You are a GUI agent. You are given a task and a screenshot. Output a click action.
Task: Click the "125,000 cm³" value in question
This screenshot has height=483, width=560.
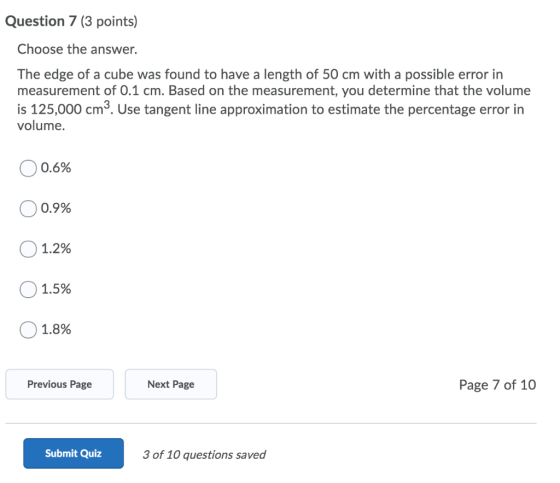71,109
